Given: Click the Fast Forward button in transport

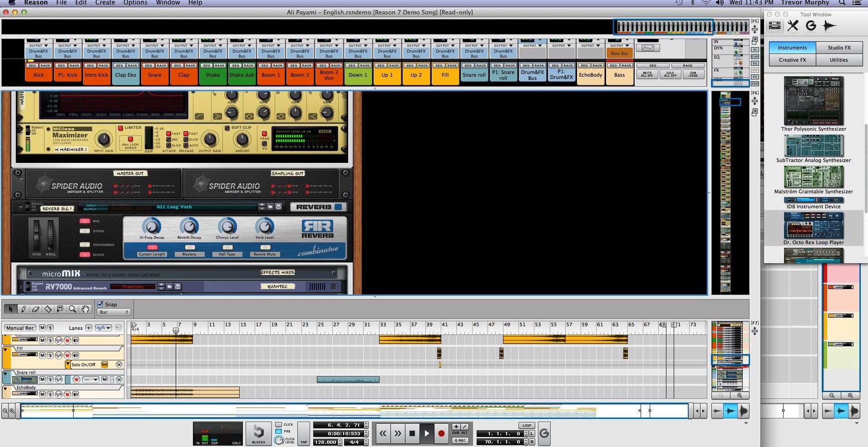Looking at the screenshot, I should coord(398,433).
